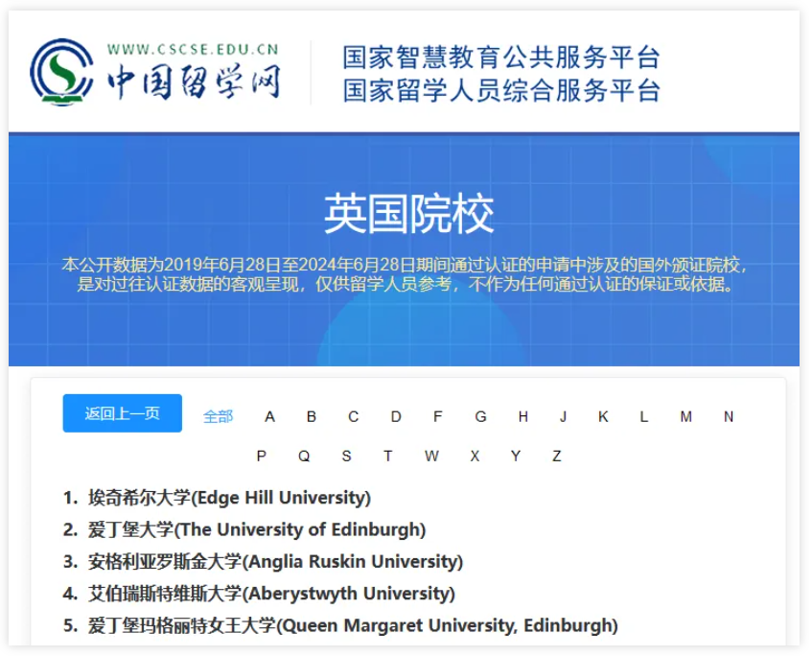812x656 pixels.
Task: Filter universities by letter B
Action: [312, 416]
